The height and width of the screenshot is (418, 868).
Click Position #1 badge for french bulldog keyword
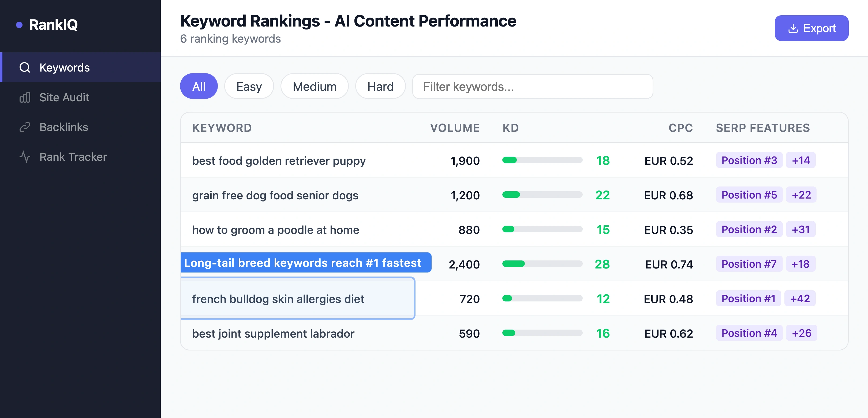749,298
